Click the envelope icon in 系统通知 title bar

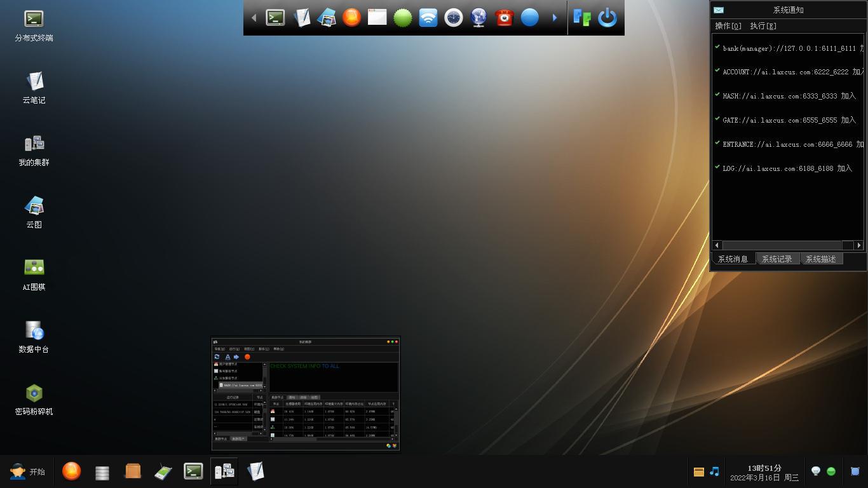(719, 10)
